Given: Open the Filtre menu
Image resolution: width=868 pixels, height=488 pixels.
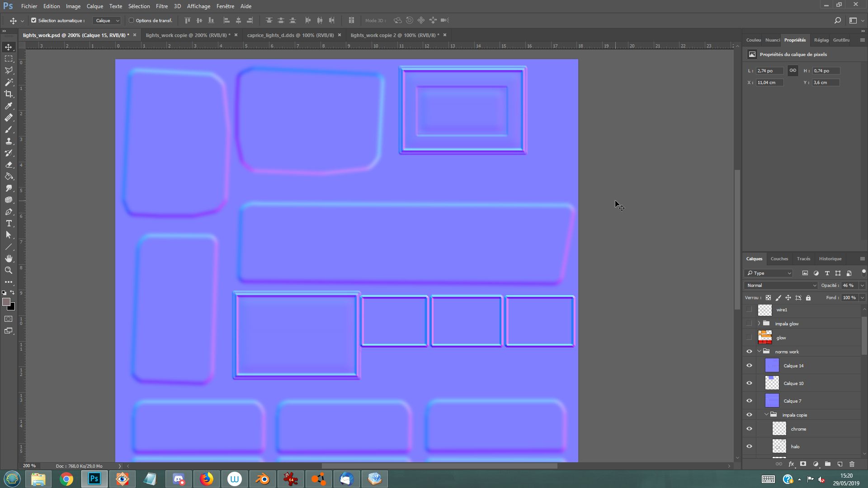Looking at the screenshot, I should [161, 6].
